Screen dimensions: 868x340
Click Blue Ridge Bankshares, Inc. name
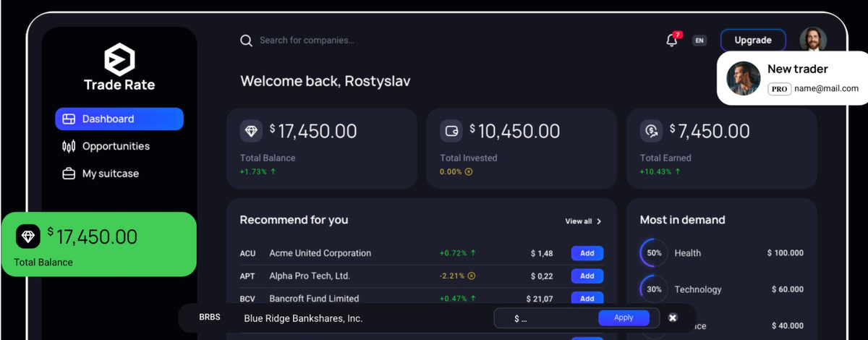pyautogui.click(x=303, y=318)
